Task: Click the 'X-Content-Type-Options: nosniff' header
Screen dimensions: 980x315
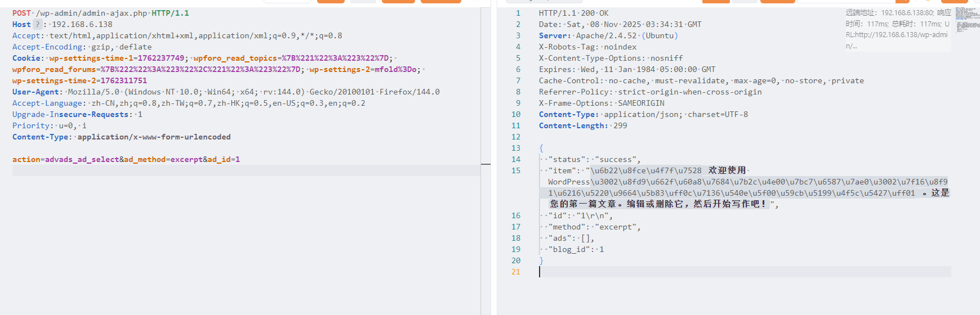Action: click(611, 58)
